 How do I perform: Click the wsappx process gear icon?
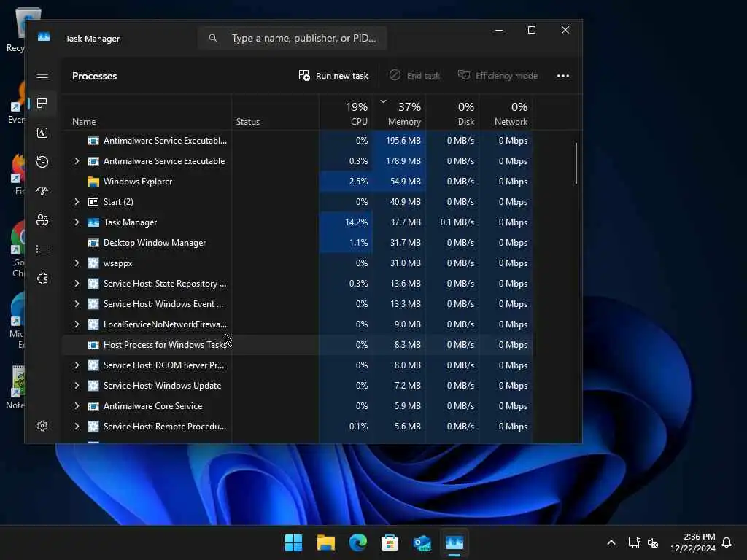pos(93,263)
